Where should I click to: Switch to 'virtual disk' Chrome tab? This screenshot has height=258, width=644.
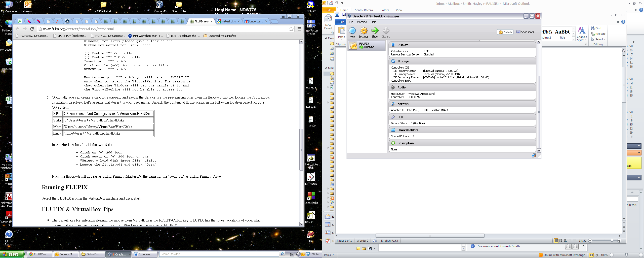pos(229,21)
